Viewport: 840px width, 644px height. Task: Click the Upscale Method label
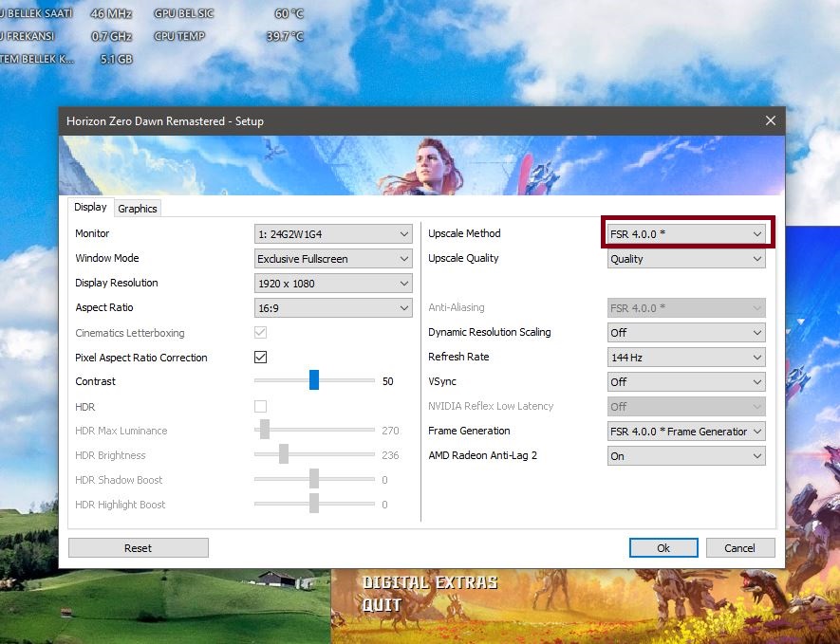click(464, 233)
